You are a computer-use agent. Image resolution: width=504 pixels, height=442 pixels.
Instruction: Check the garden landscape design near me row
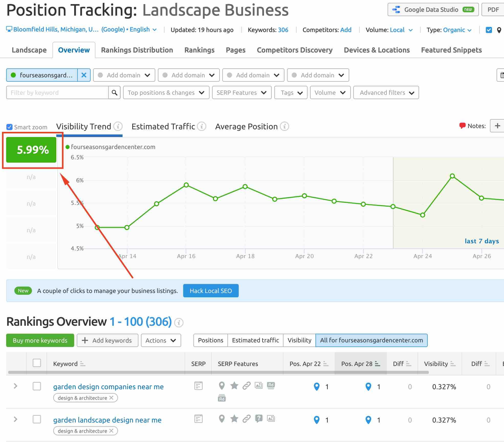37,419
